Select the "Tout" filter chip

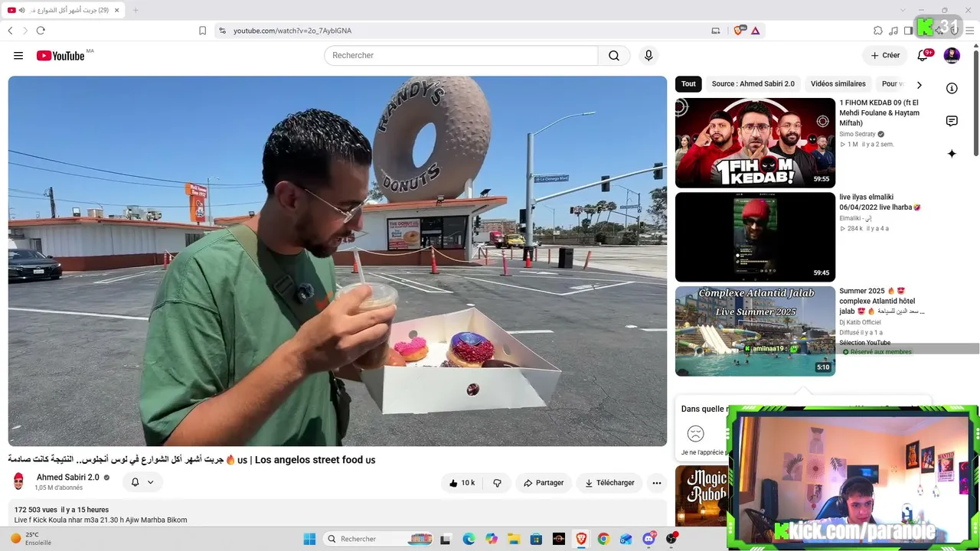click(x=688, y=84)
